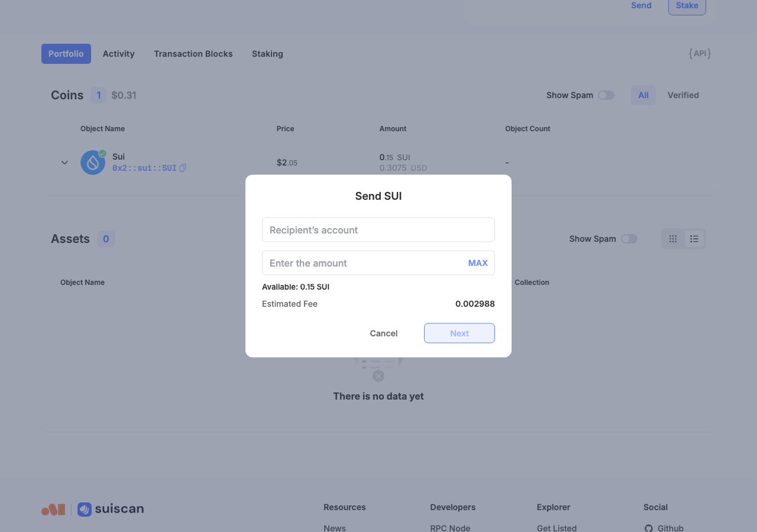Fill maximum amount with MAX
The height and width of the screenshot is (532, 757).
pyautogui.click(x=478, y=263)
